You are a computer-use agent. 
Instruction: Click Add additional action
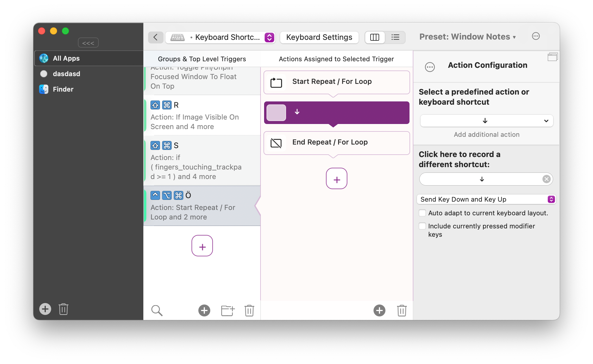487,134
